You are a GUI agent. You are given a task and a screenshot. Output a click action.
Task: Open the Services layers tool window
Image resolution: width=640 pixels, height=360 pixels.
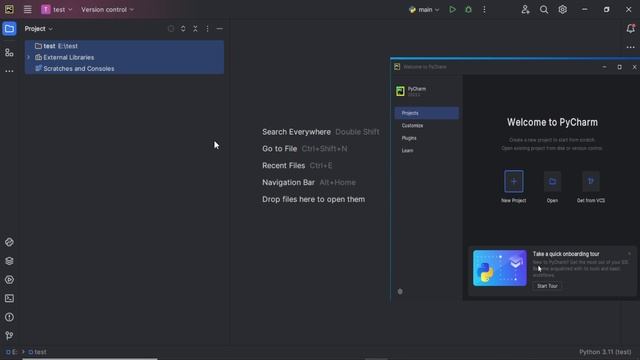pyautogui.click(x=9, y=261)
